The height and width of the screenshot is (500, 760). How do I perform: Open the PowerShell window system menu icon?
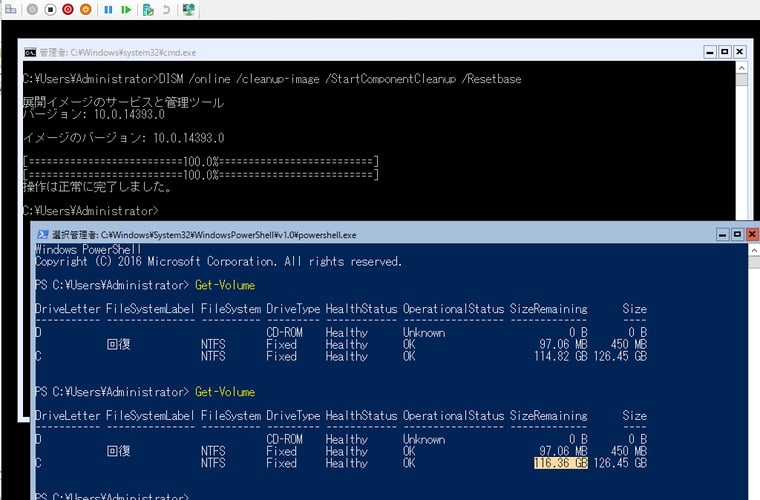point(43,234)
